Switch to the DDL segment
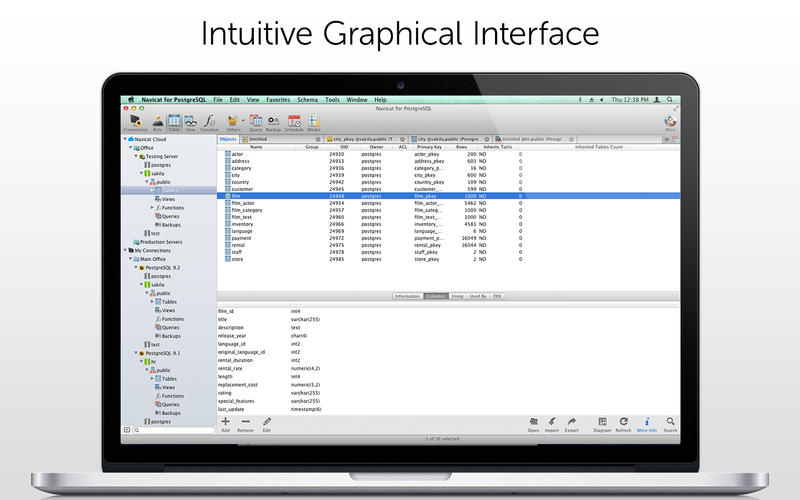This screenshot has height=500, width=800. click(x=497, y=296)
